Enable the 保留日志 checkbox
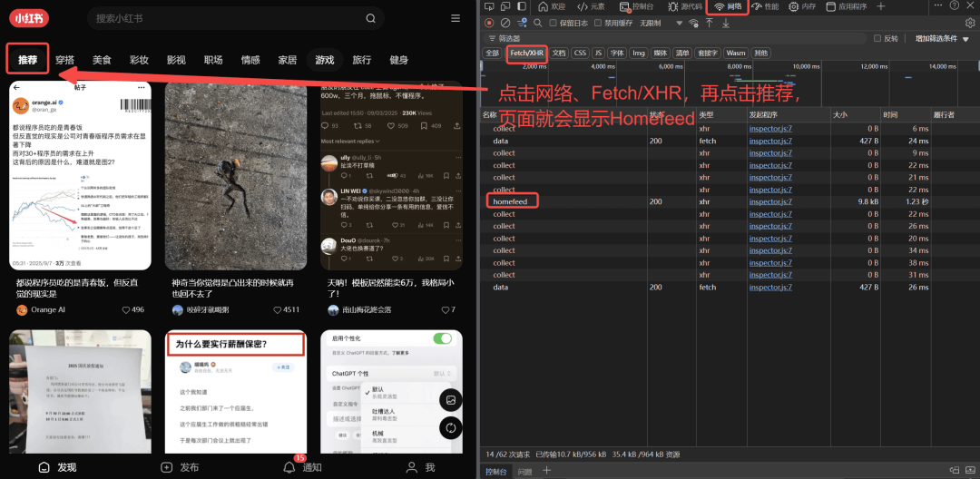The width and height of the screenshot is (980, 479). tap(554, 23)
